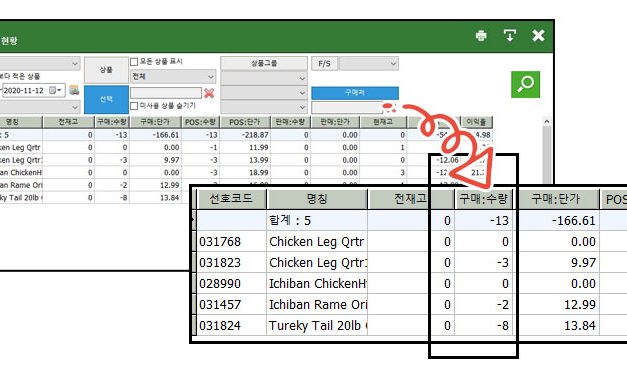Select code 031823 in the enlarged view
The width and height of the screenshot is (627, 375).
pyautogui.click(x=231, y=263)
